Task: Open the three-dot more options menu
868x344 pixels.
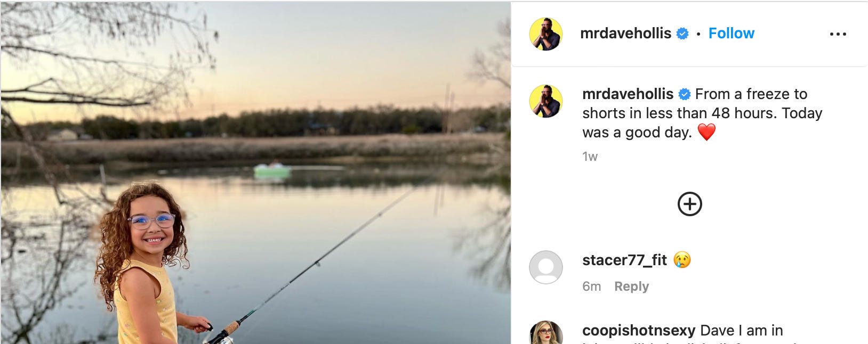Action: (x=838, y=34)
